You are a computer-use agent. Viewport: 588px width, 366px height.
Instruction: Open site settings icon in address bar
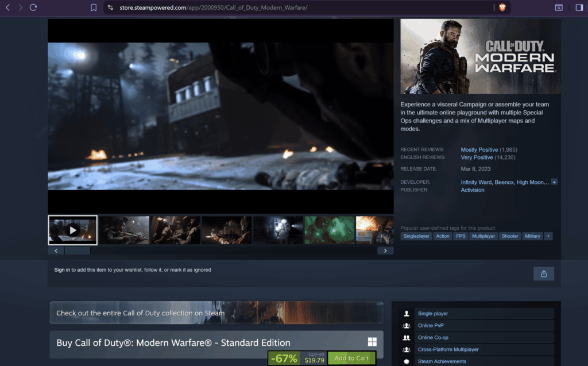[110, 7]
